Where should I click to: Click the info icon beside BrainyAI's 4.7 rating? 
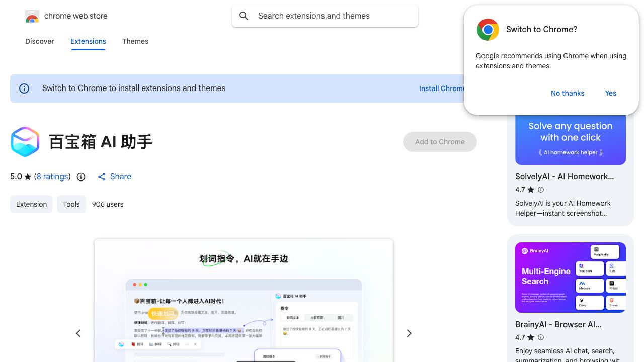click(x=541, y=337)
